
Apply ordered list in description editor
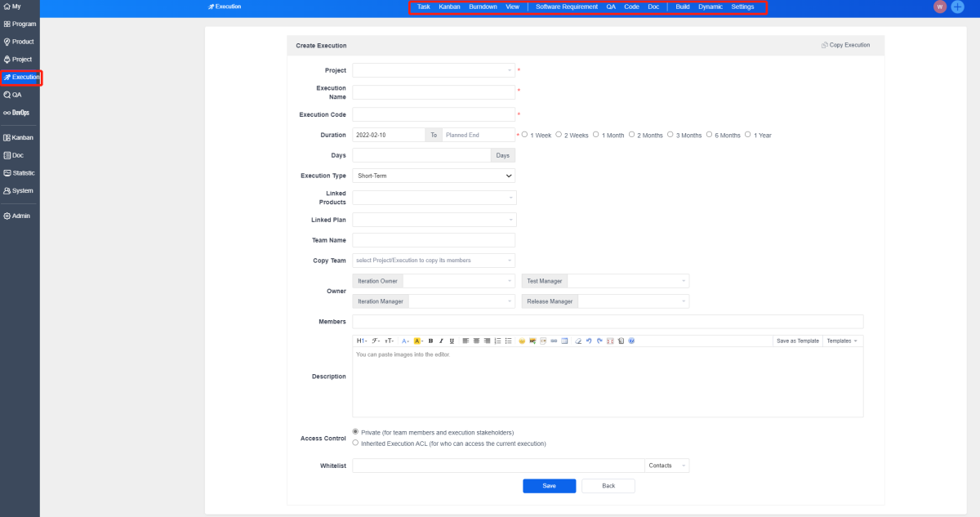coord(497,341)
